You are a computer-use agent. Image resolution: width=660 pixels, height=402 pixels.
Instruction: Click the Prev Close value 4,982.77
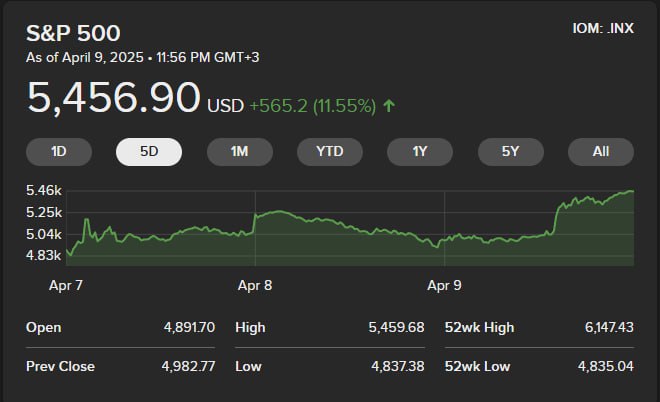click(187, 366)
